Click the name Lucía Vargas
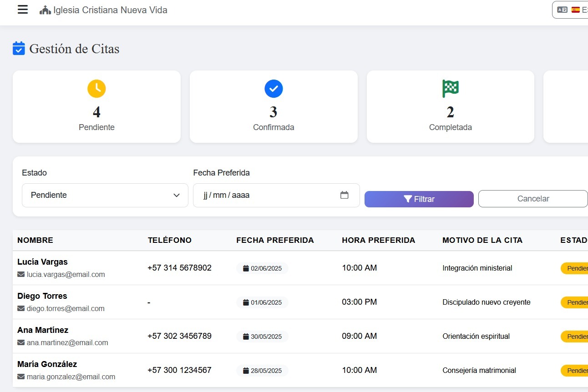The width and height of the screenshot is (588, 392). (x=42, y=262)
